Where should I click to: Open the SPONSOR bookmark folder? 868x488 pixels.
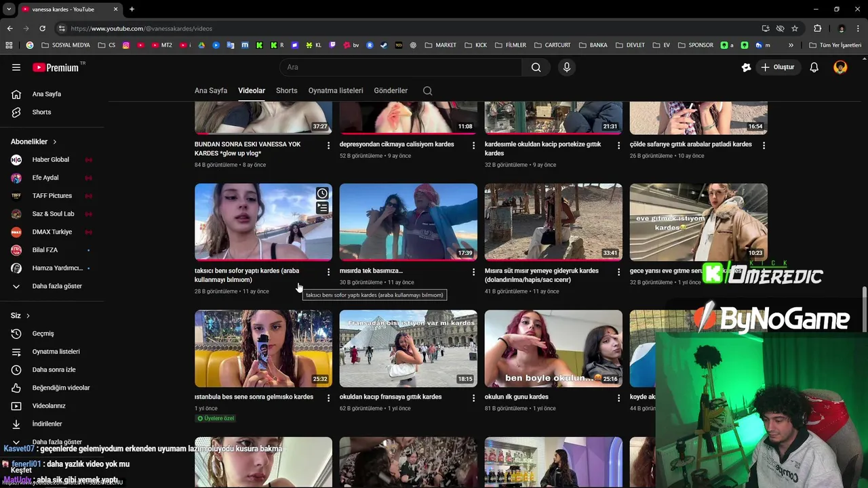point(695,45)
